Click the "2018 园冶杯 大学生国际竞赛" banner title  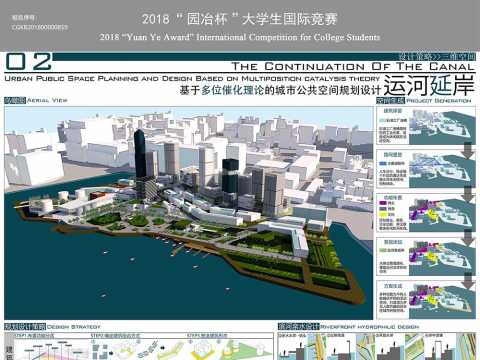pos(240,19)
